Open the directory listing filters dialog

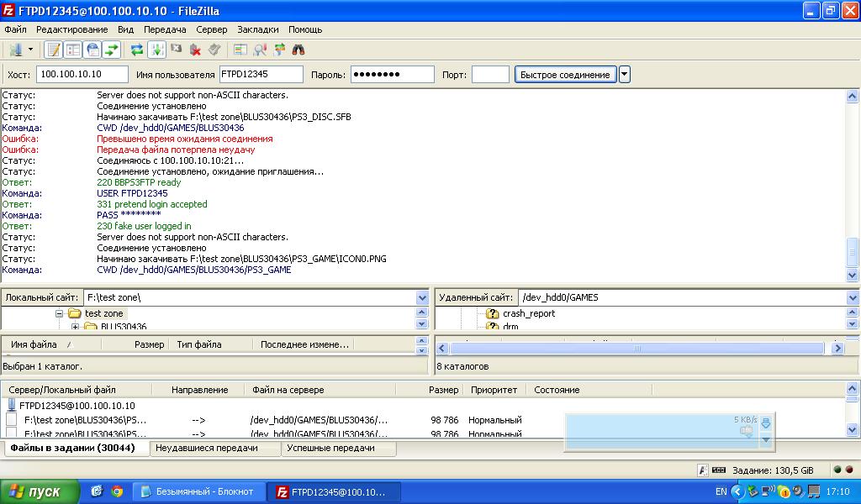pyautogui.click(x=240, y=50)
